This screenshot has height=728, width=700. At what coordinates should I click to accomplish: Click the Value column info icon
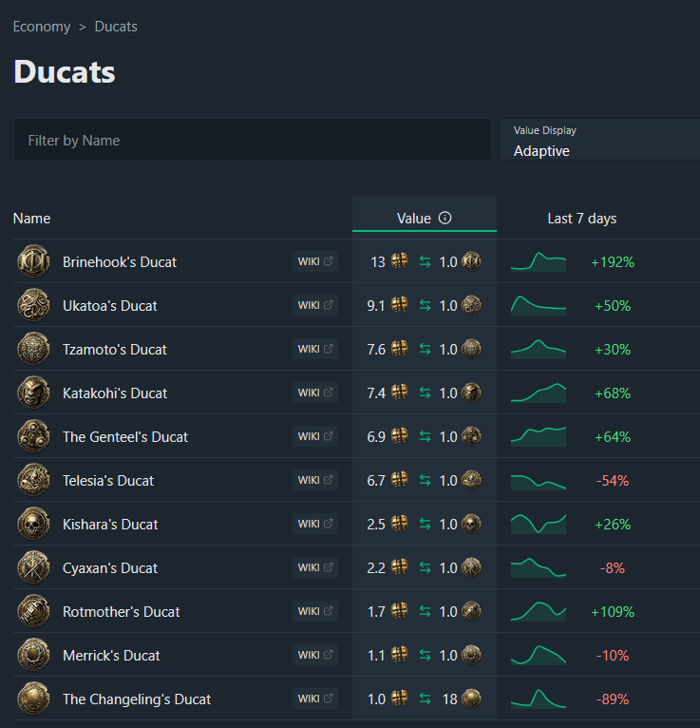coord(445,218)
